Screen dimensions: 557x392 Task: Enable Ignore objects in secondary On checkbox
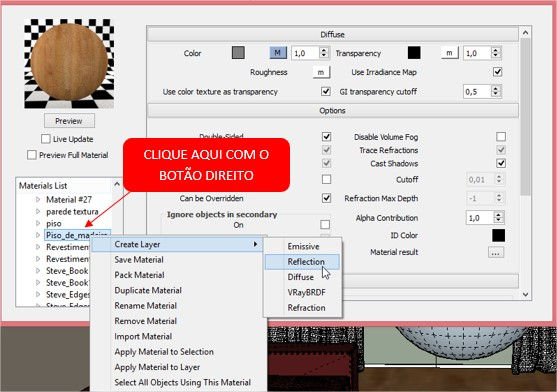tap(325, 224)
